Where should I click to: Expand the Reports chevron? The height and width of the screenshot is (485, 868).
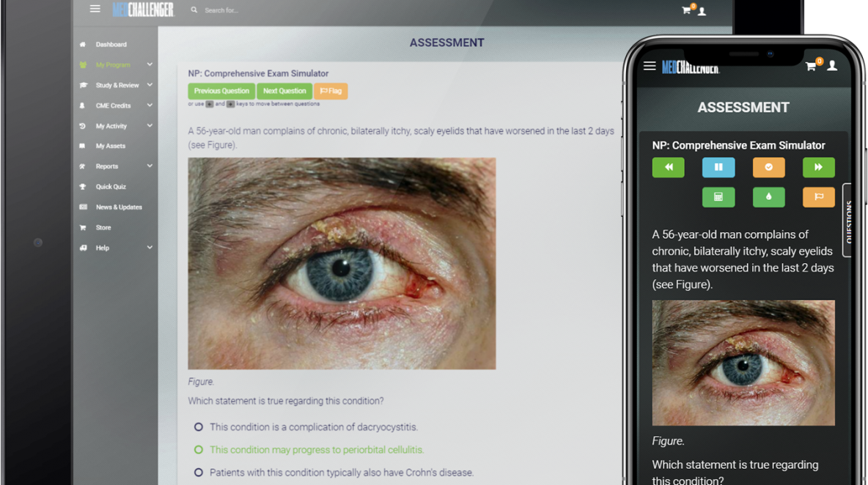150,166
